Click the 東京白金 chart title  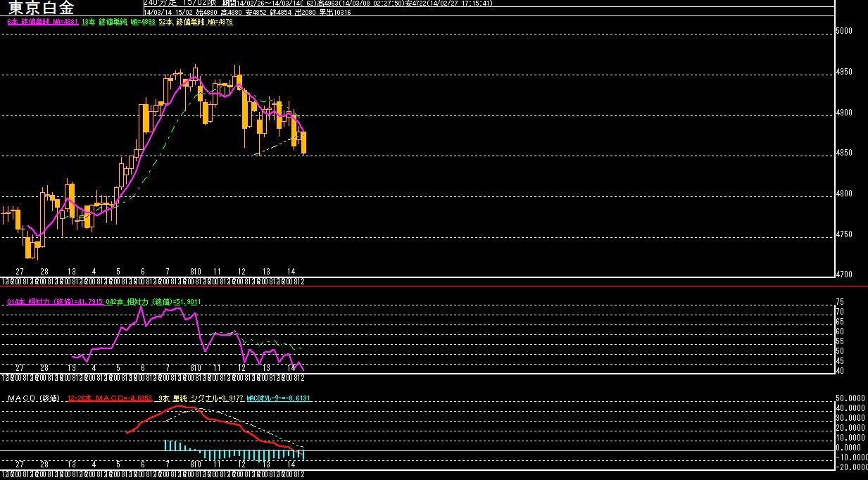pyautogui.click(x=42, y=8)
